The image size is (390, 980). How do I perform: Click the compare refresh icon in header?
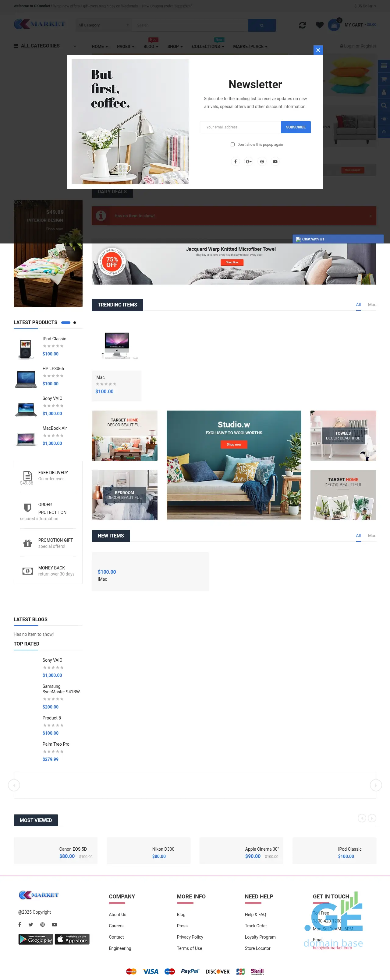302,25
